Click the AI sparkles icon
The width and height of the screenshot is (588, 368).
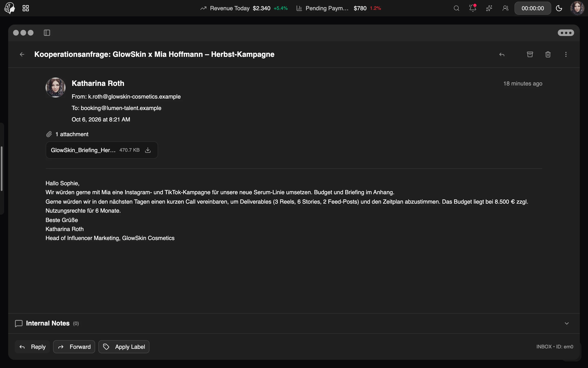coord(489,8)
